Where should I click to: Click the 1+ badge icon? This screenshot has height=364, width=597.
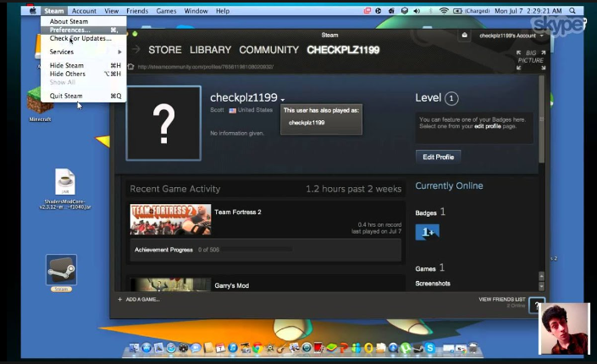428,232
